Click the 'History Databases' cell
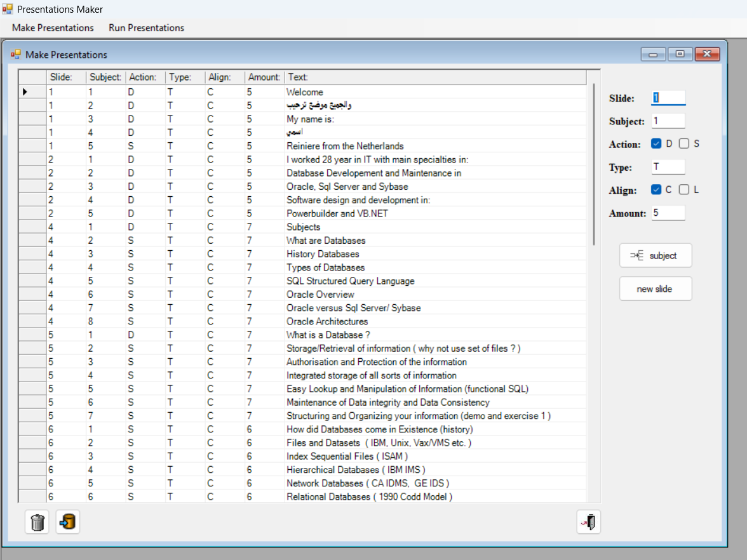Image resolution: width=747 pixels, height=560 pixels. click(x=436, y=254)
